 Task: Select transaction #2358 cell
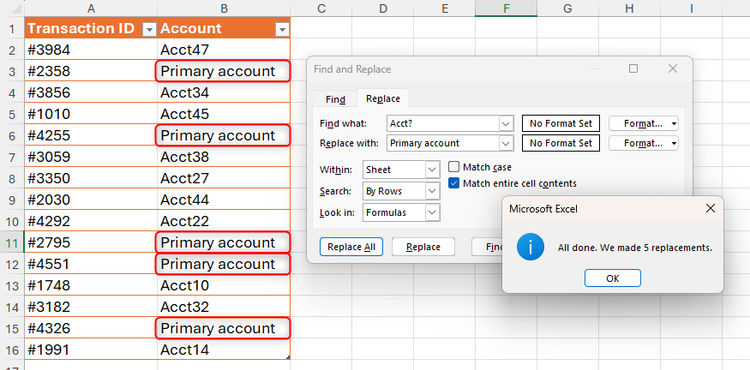91,71
